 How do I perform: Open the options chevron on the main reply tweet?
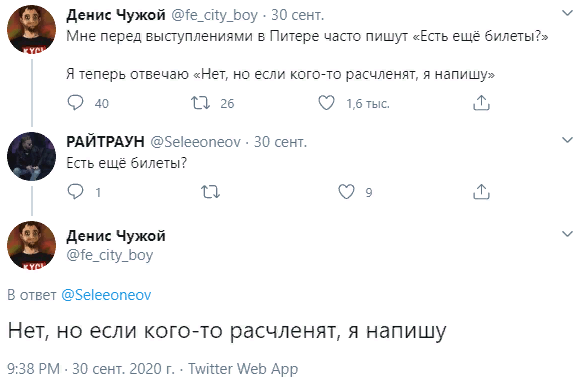(567, 234)
